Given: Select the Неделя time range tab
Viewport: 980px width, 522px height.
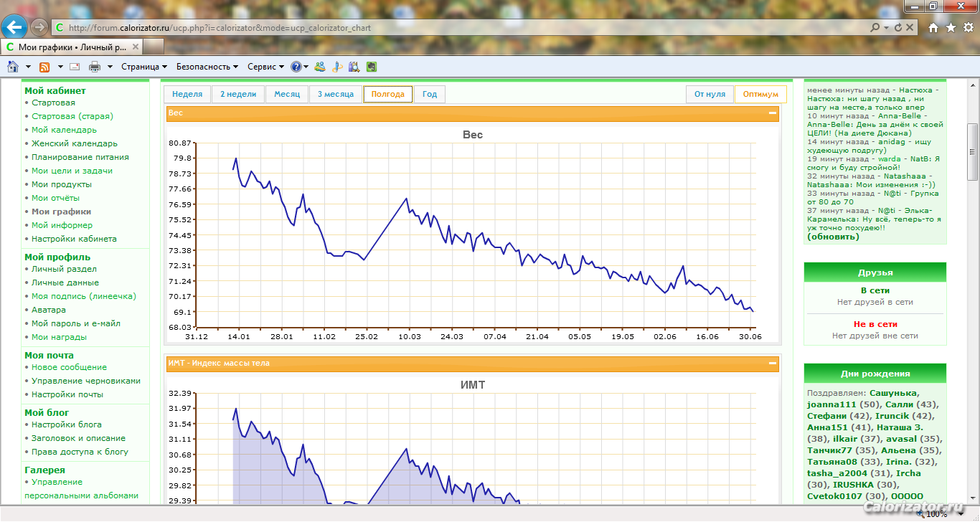Looking at the screenshot, I should point(187,95).
